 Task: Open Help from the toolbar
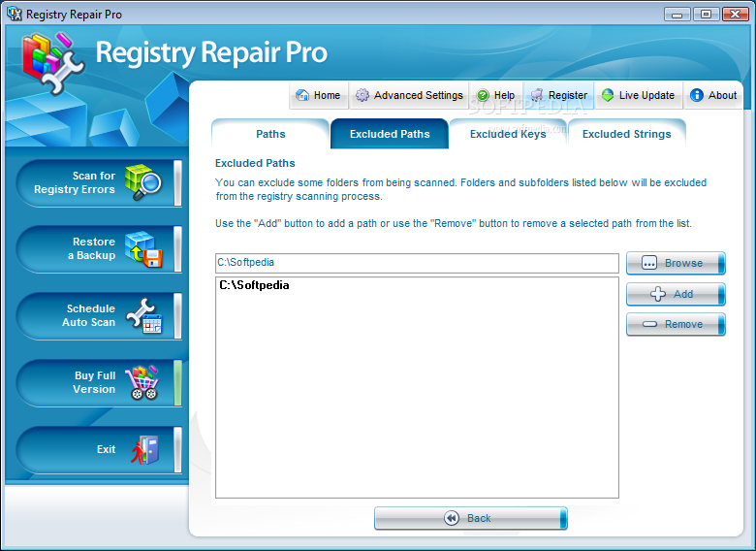(496, 95)
